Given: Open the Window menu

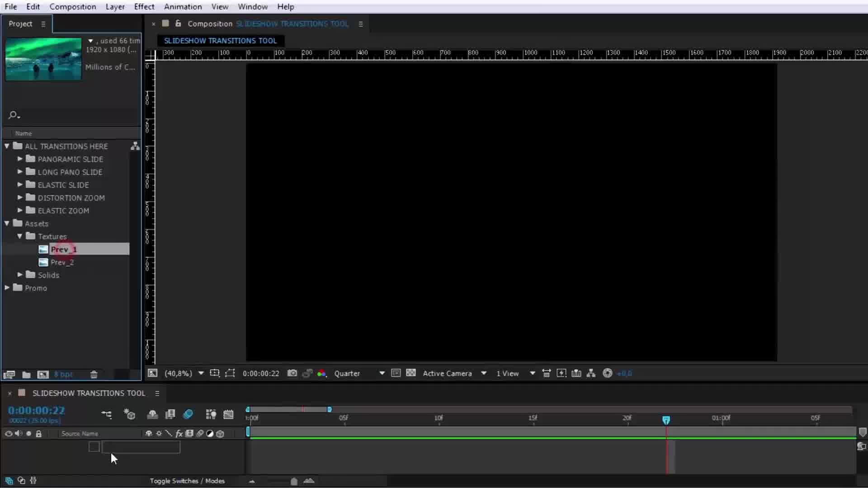Looking at the screenshot, I should point(253,7).
